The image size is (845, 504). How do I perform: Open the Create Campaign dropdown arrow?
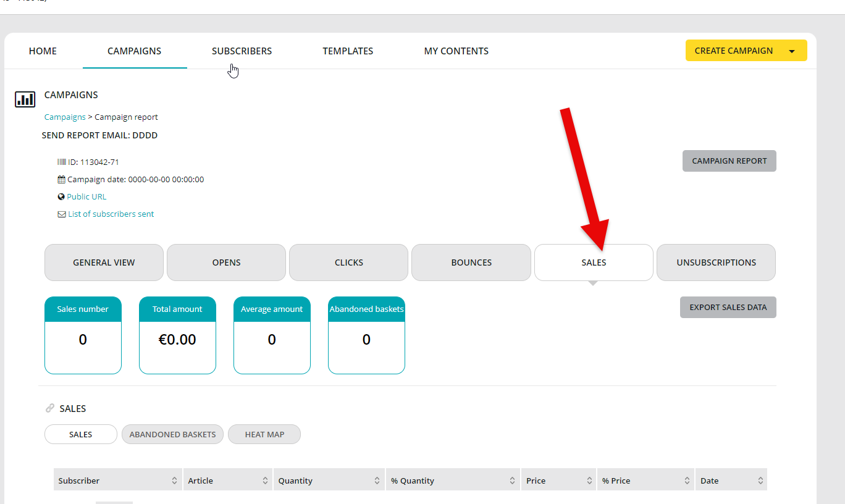pyautogui.click(x=792, y=51)
